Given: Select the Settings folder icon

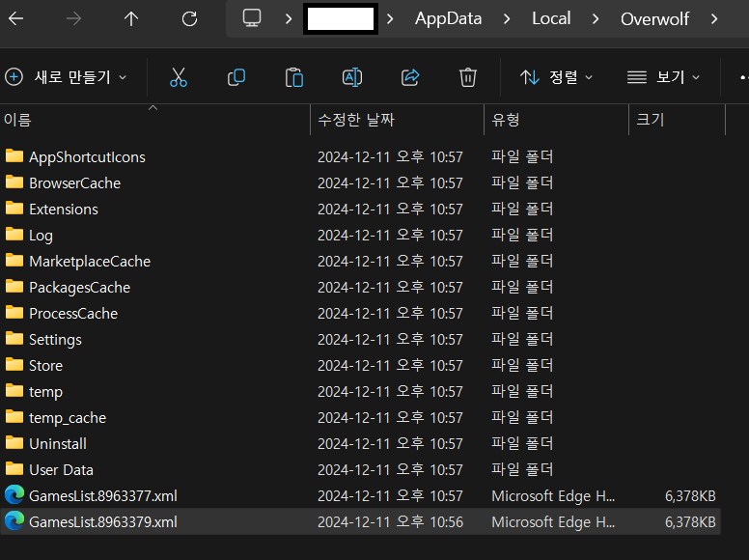Looking at the screenshot, I should pyautogui.click(x=14, y=338).
